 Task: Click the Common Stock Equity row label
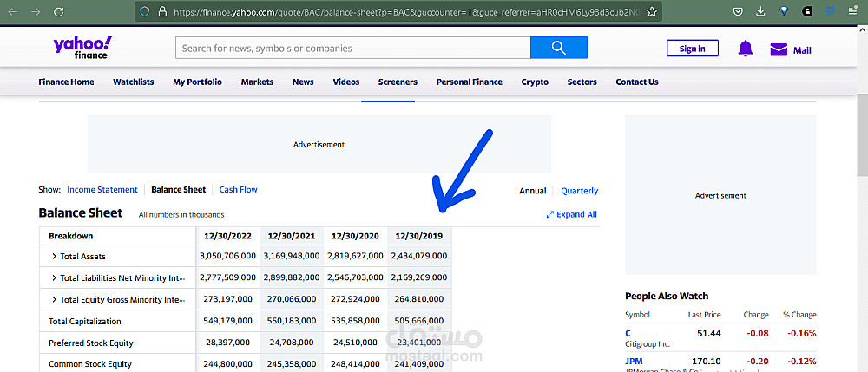coord(90,363)
